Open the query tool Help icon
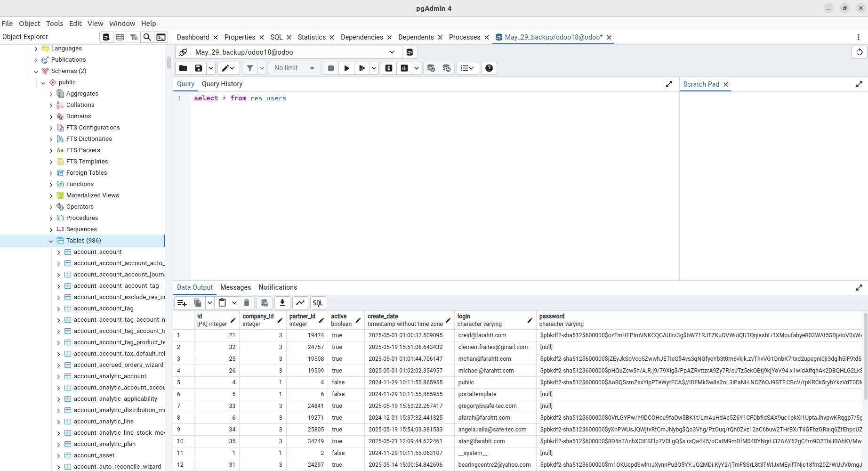This screenshot has width=868, height=471. pos(489,68)
